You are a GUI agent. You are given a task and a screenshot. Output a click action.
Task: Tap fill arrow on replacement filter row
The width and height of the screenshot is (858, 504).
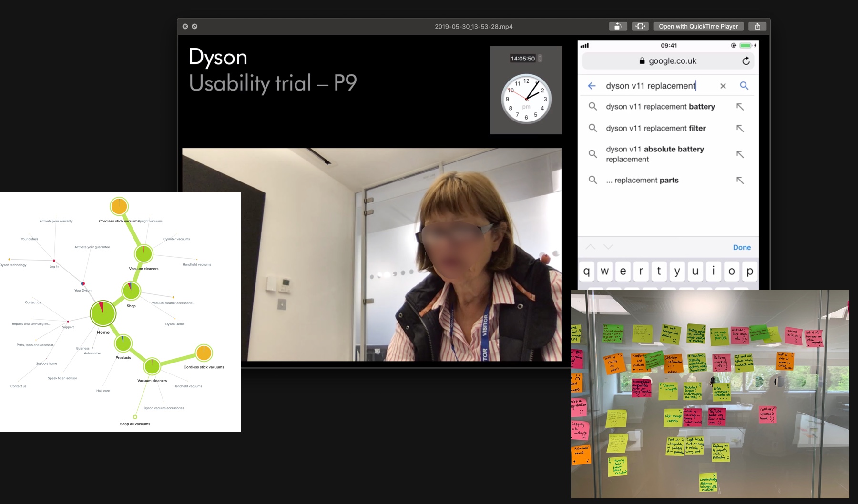point(740,128)
